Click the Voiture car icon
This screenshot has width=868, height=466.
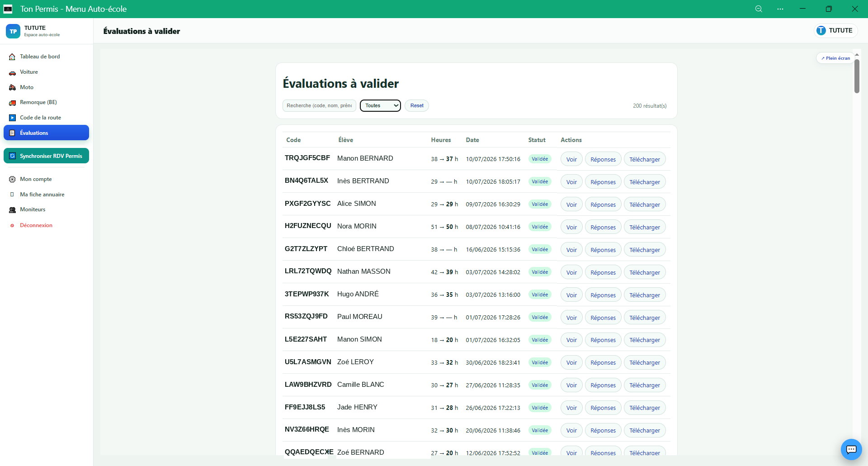(12, 72)
